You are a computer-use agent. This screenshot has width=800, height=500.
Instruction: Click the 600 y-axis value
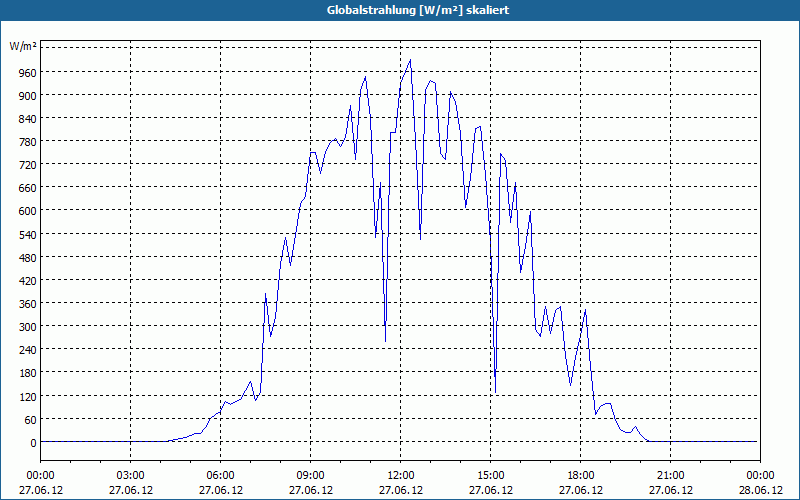pyautogui.click(x=28, y=211)
